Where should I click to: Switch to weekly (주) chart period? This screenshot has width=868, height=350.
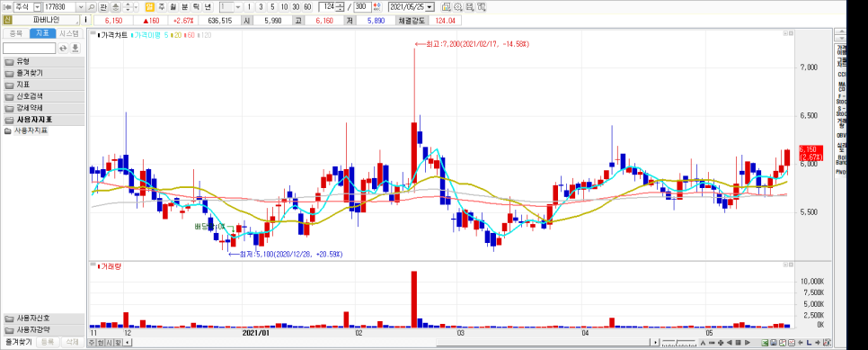[x=161, y=6]
